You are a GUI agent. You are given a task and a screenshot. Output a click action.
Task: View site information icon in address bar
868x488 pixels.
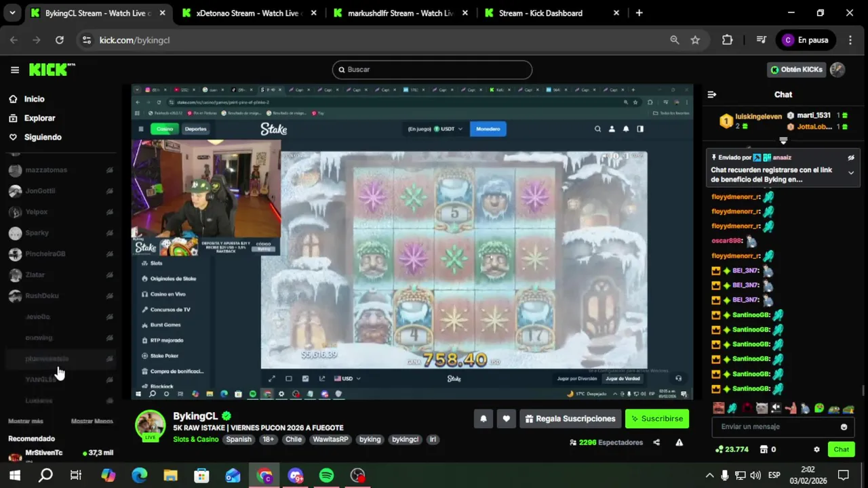pos(86,40)
